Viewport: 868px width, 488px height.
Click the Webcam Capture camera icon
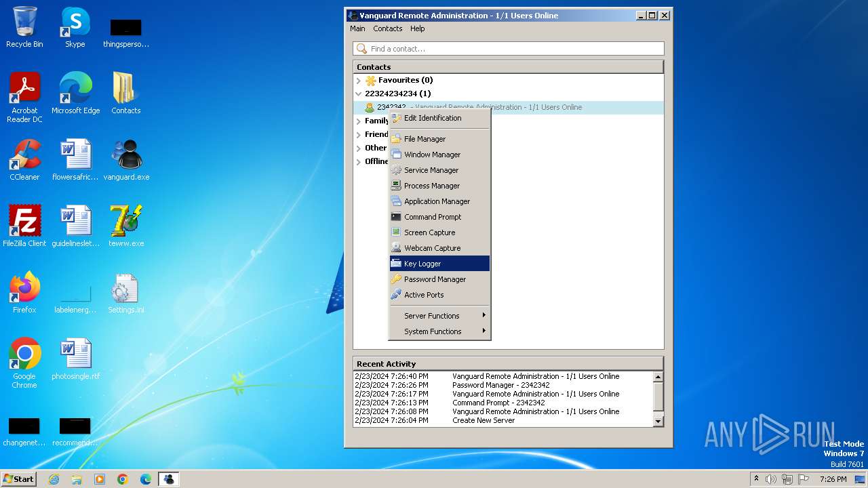point(396,248)
